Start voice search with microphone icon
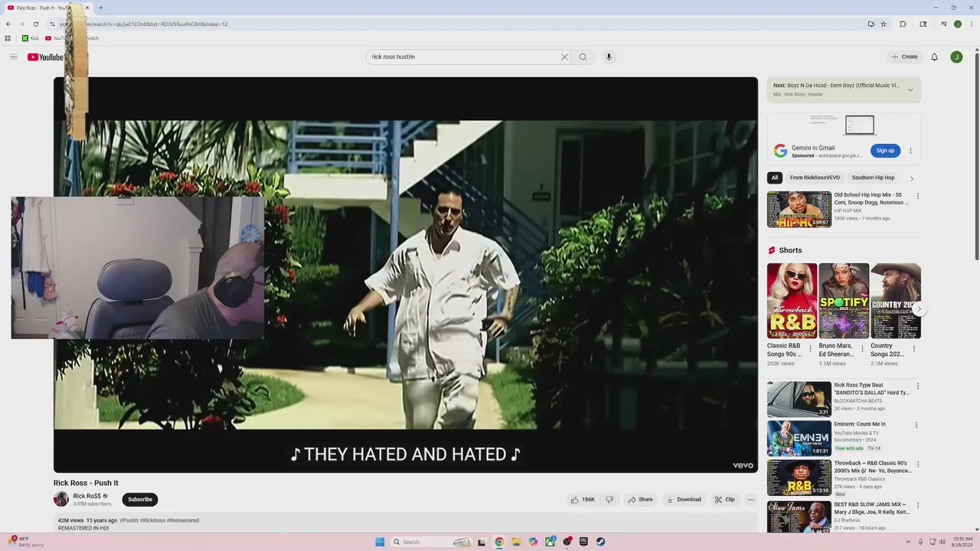Image resolution: width=980 pixels, height=551 pixels. [x=609, y=57]
